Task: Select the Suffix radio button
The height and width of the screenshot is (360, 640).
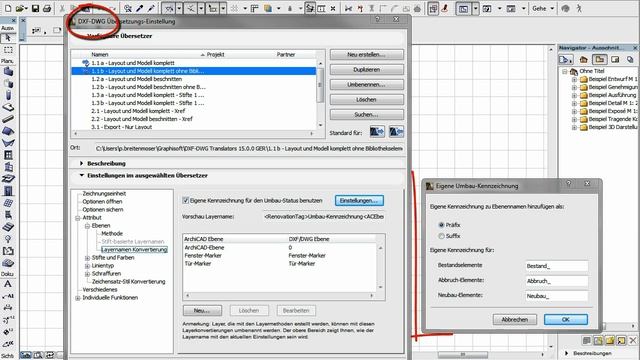Action: click(441, 236)
